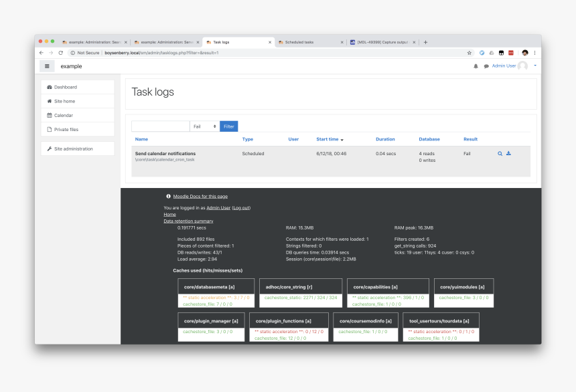576x392 pixels.
Task: Switch to first example: Administration: Search tab
Action: pos(94,42)
